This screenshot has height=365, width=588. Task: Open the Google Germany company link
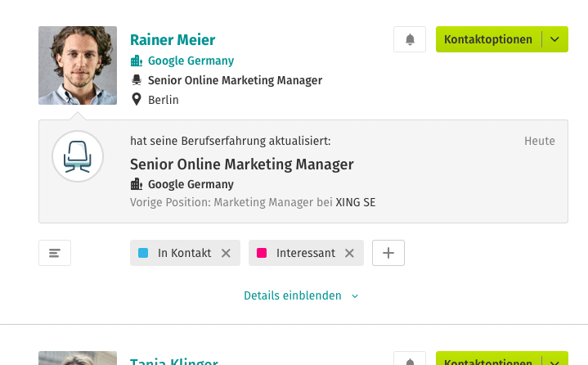coord(191,61)
